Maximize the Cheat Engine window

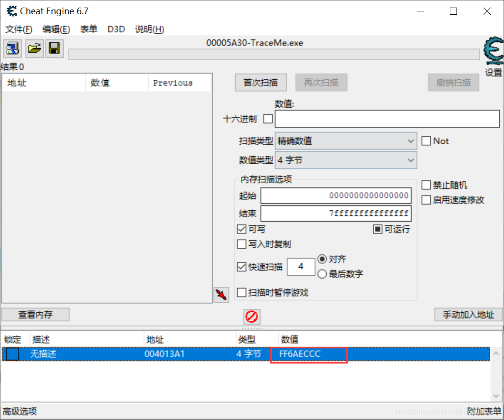[x=453, y=11]
